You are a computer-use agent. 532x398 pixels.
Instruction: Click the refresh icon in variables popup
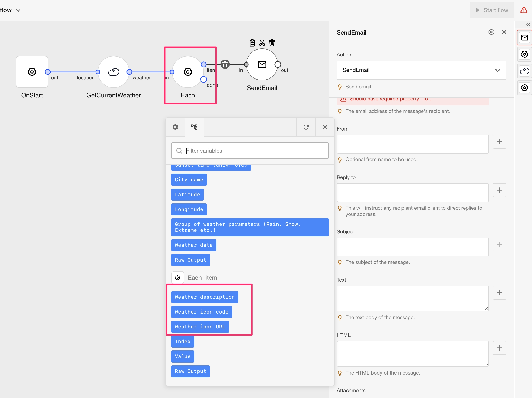(x=306, y=127)
